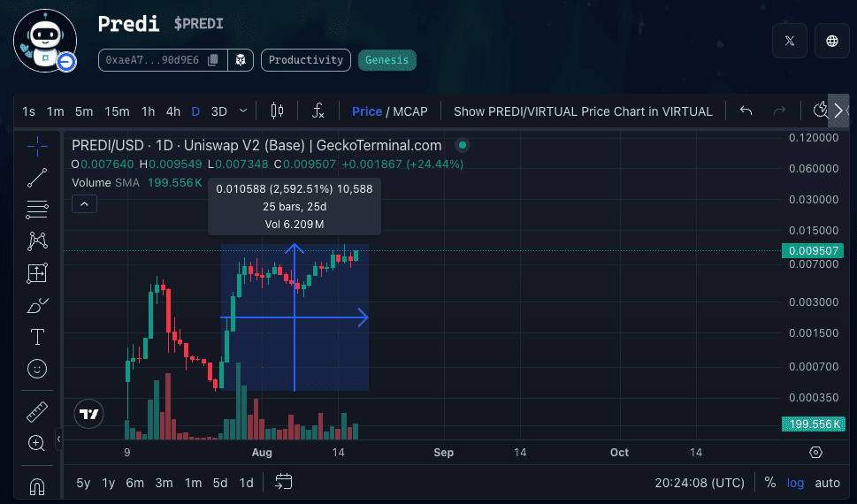Open the emoji sticker tool

click(x=37, y=369)
